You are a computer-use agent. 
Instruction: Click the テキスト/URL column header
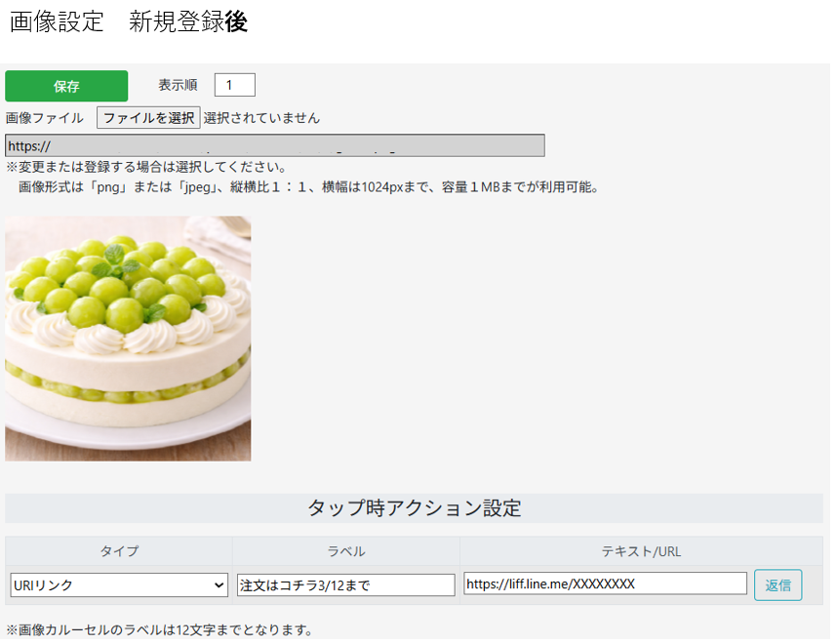pyautogui.click(x=641, y=551)
